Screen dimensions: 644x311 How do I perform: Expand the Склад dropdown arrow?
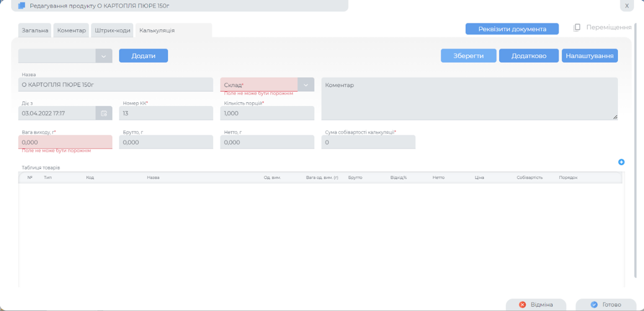(306, 85)
